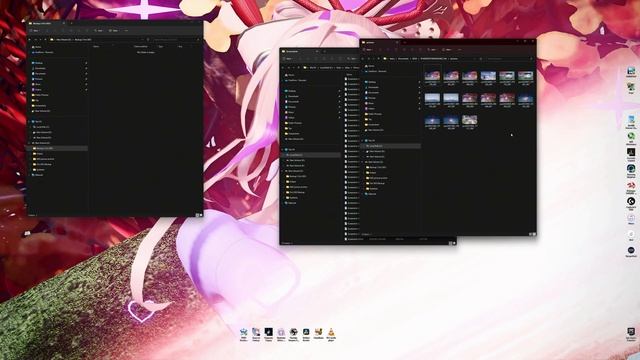Viewport: 640px width, 360px height.
Task: Open the Sort dropdown in the left Explorer window
Action: (99, 31)
